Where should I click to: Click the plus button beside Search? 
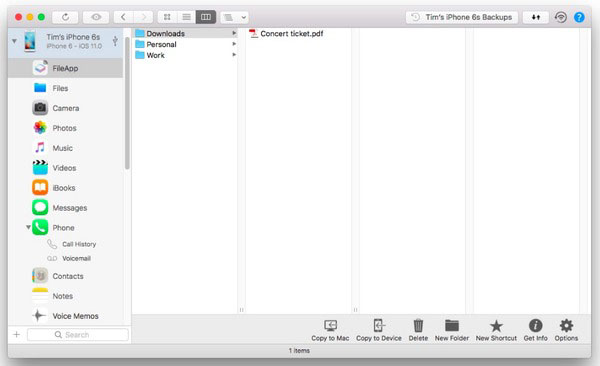(x=16, y=335)
